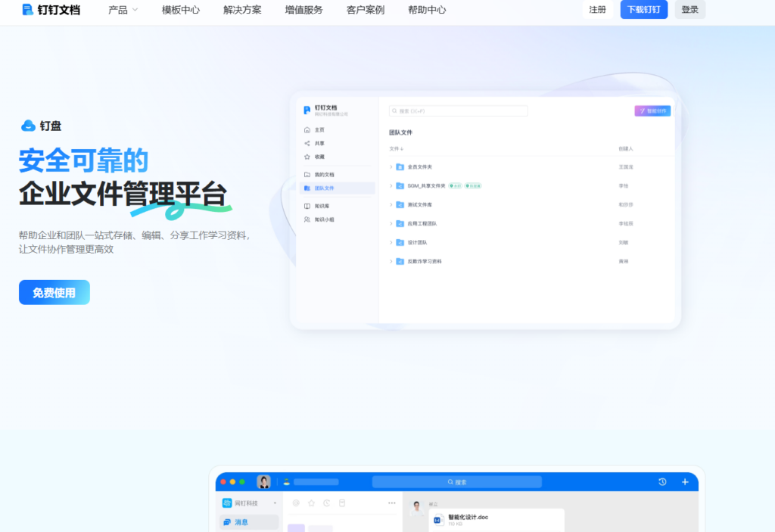Click the 我的文档 folder icon
775x532 pixels.
pyautogui.click(x=309, y=173)
